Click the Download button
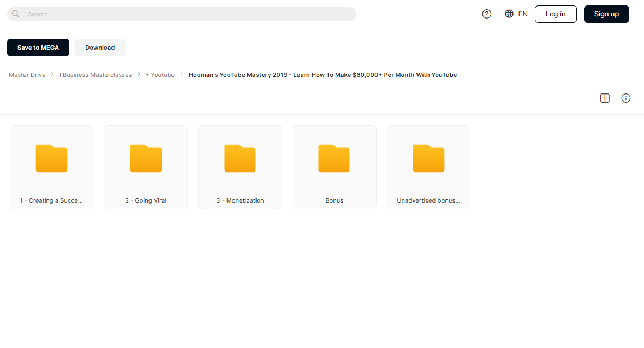 [100, 48]
